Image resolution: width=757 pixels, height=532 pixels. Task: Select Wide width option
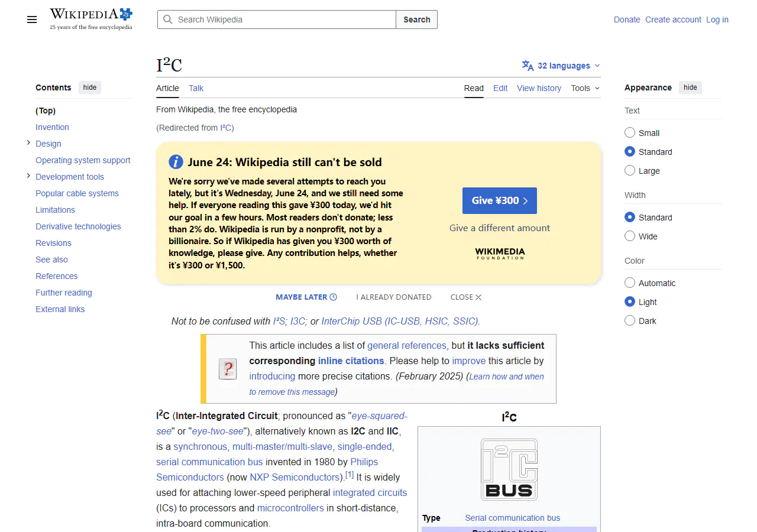[630, 236]
